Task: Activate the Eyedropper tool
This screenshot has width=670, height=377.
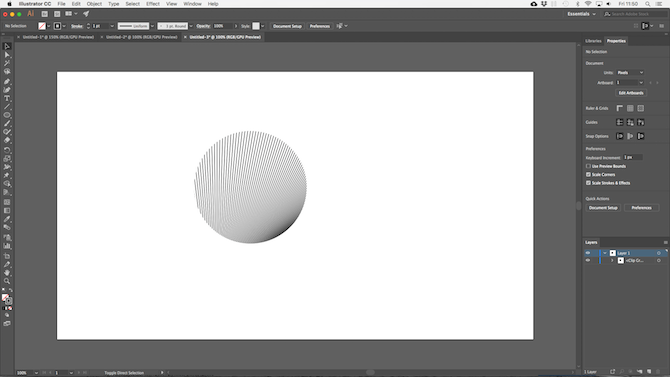Action: 7,219
